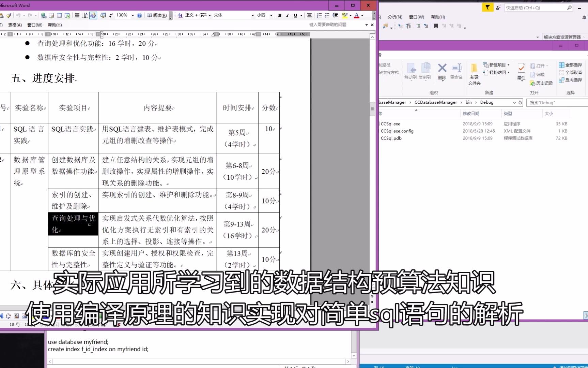
Task: Click the hyperlink globe icon in Word toolbar
Action: (44, 15)
